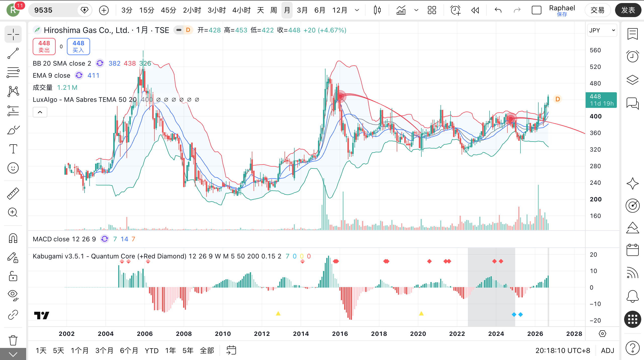Select the trend line drawing tool

[13, 53]
